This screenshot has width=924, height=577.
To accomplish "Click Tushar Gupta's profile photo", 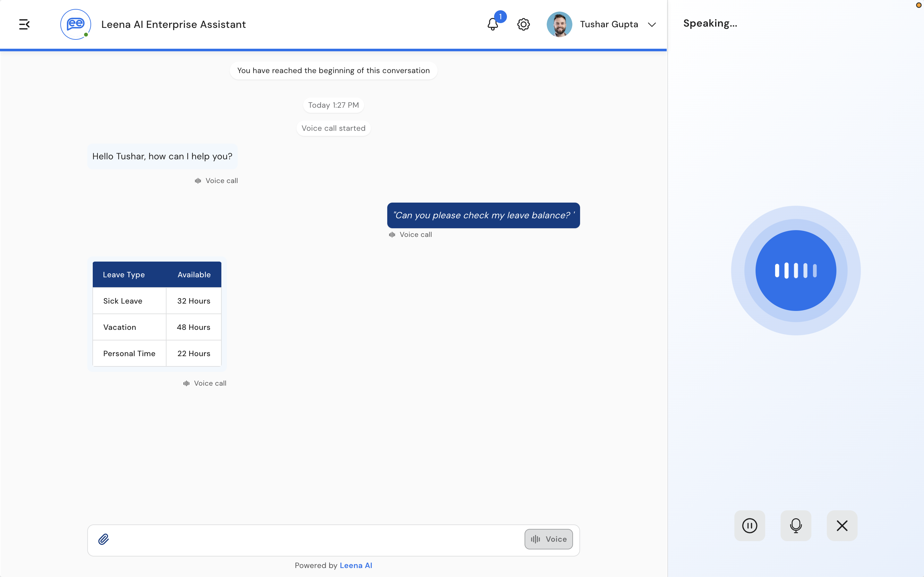I will [559, 24].
